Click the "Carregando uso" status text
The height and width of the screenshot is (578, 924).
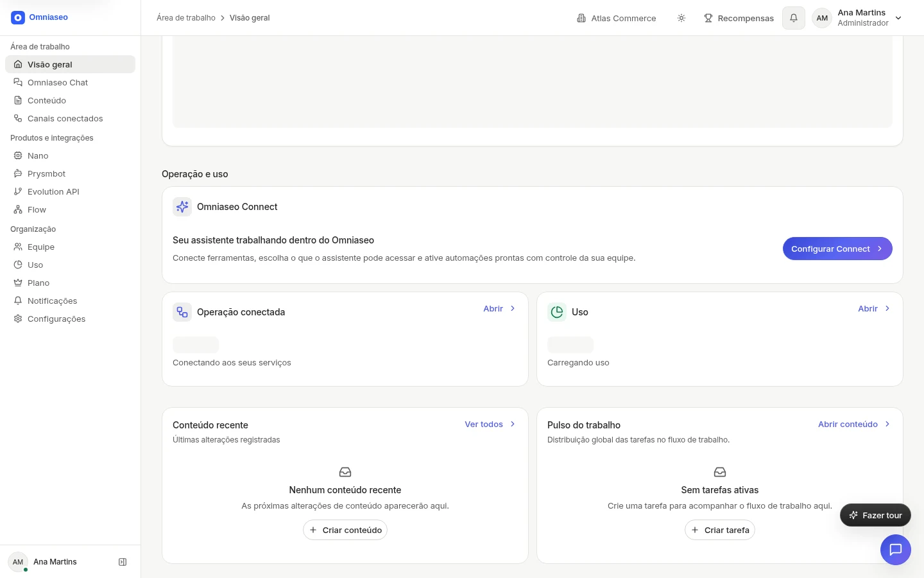pyautogui.click(x=578, y=363)
